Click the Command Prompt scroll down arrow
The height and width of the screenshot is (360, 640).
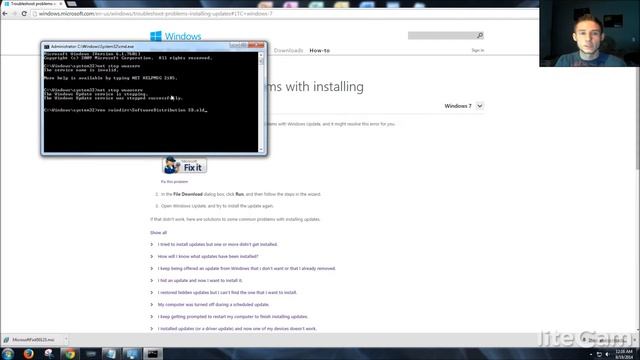pos(261,149)
